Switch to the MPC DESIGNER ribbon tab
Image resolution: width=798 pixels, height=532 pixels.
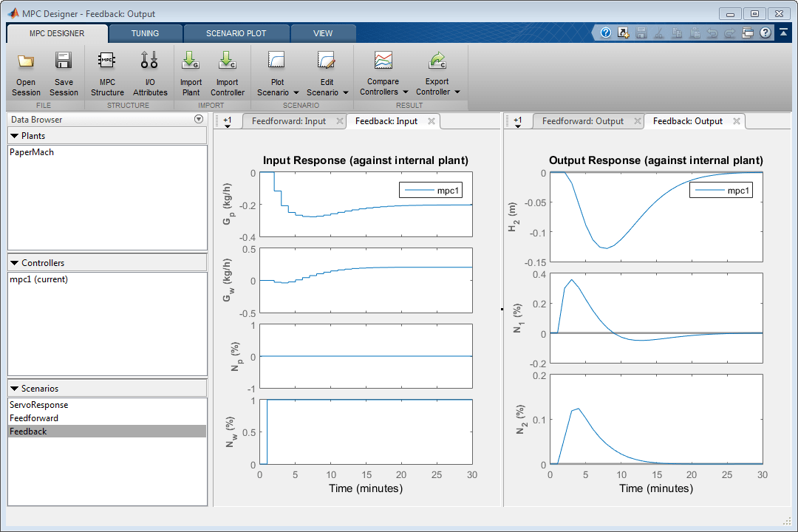[57, 33]
